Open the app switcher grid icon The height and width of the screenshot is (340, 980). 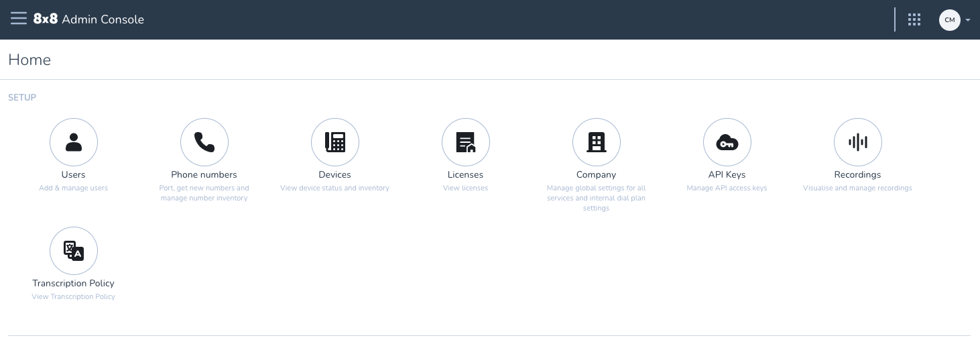pyautogui.click(x=914, y=19)
